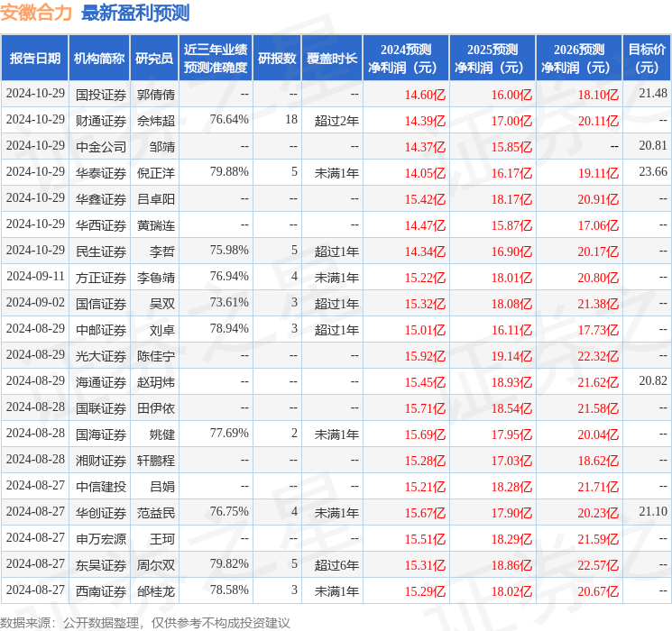Select the 民生证券 institution cell

click(x=101, y=251)
